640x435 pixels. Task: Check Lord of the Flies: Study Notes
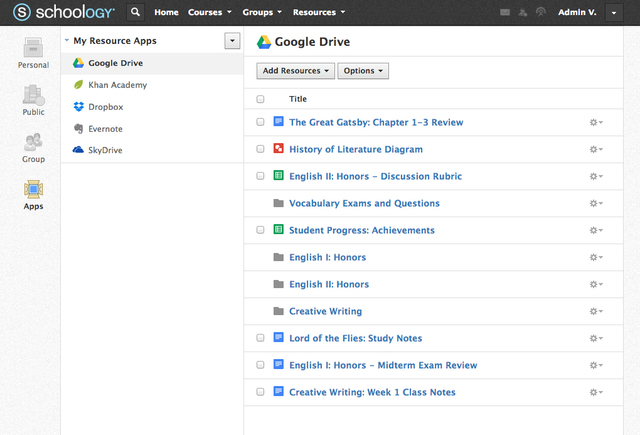260,338
